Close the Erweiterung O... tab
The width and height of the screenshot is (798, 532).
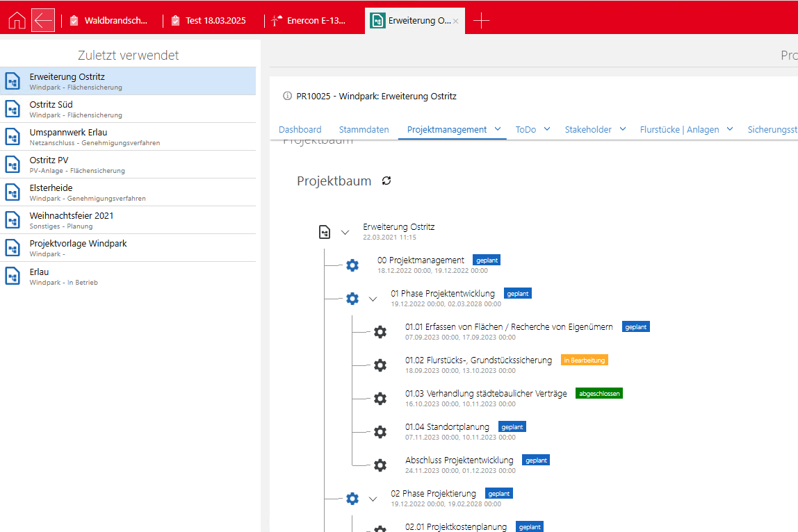point(456,22)
